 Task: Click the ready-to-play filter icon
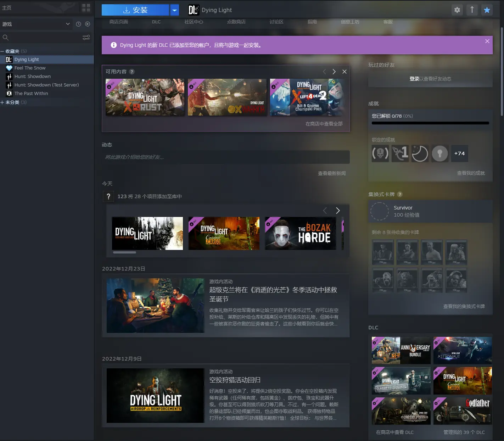pyautogui.click(x=88, y=24)
